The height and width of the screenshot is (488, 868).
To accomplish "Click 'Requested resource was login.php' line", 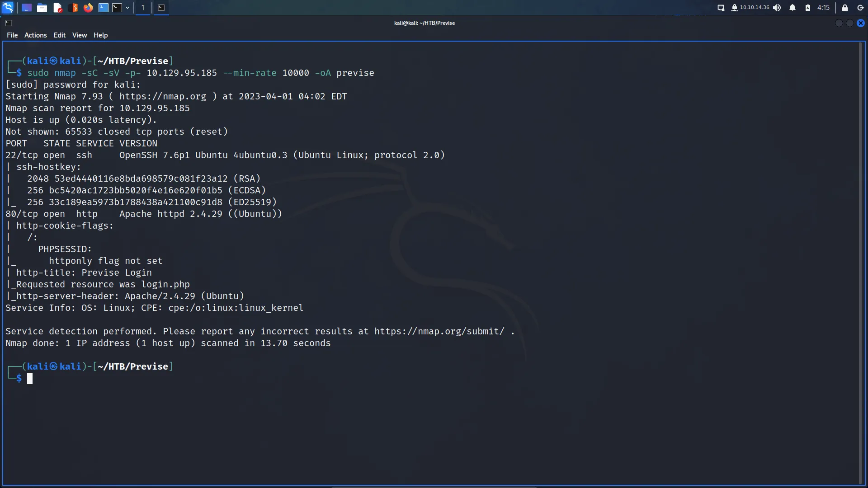I will (98, 284).
